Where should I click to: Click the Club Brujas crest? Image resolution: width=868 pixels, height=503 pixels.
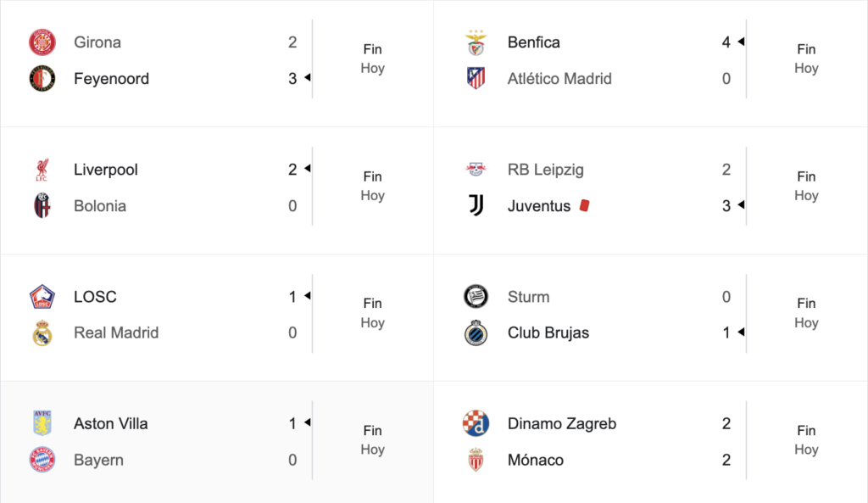(476, 333)
